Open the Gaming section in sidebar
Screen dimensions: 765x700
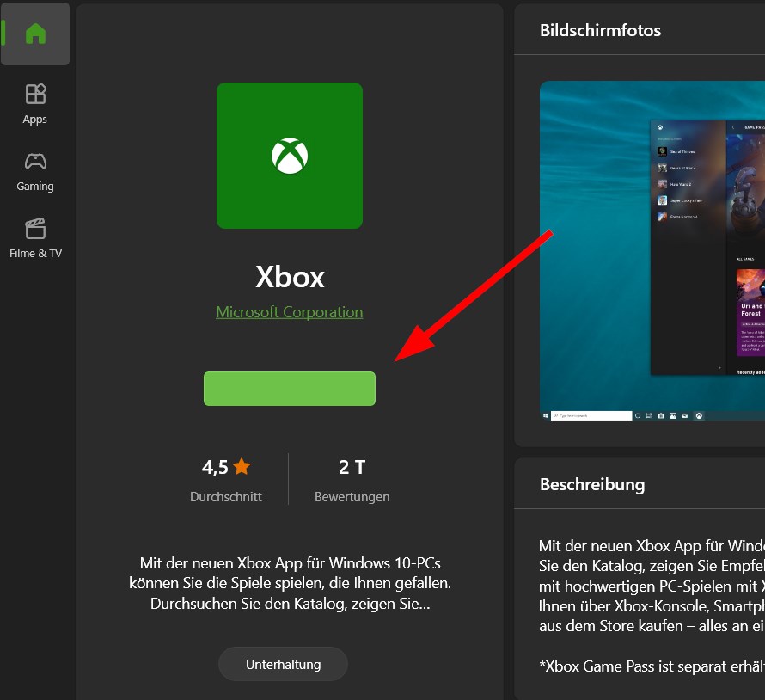point(35,172)
